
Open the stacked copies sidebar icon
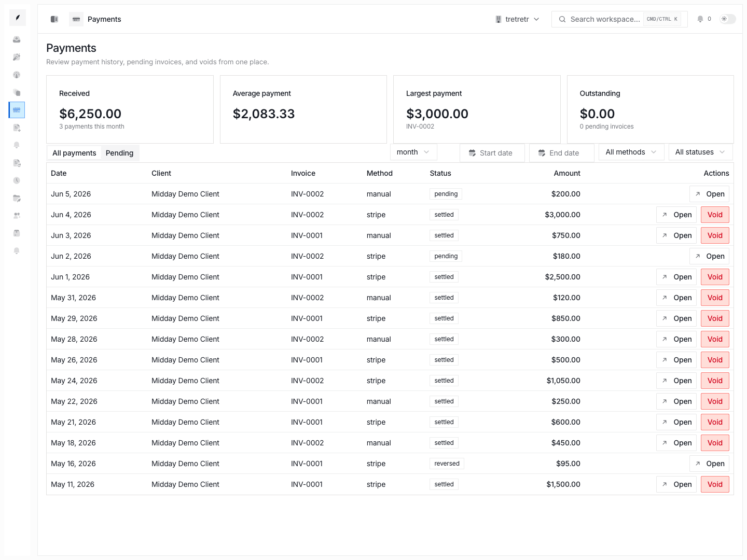tap(17, 92)
